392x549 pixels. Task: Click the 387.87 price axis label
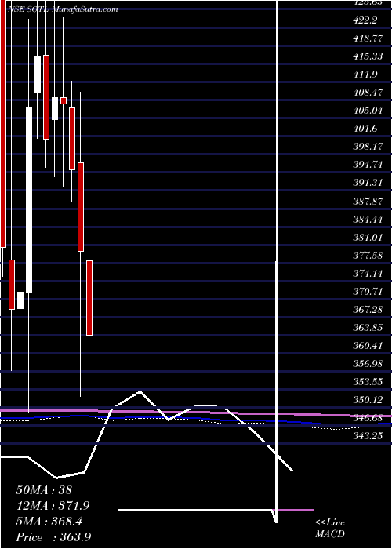click(368, 202)
